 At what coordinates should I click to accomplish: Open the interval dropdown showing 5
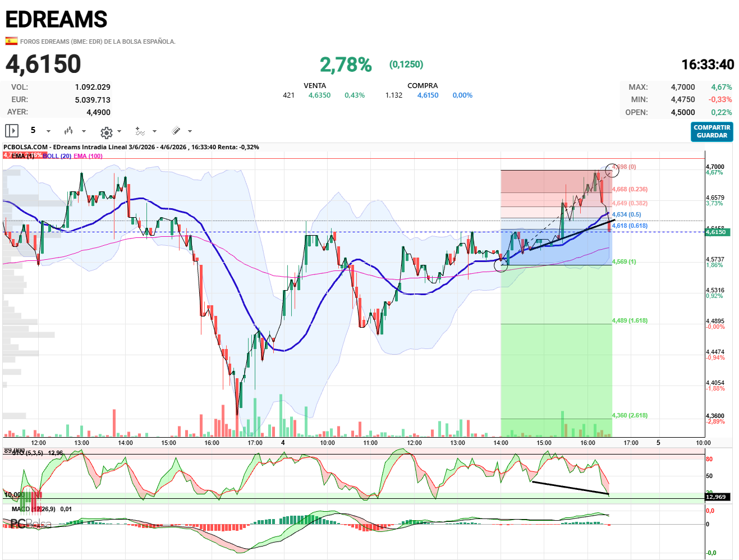click(39, 130)
